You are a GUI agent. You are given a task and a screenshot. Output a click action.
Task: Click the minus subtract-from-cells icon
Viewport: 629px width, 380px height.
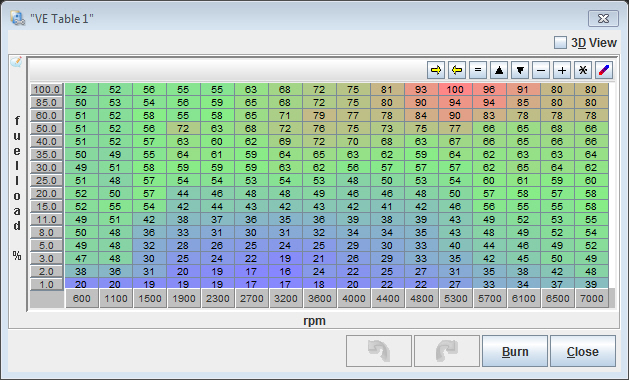541,70
